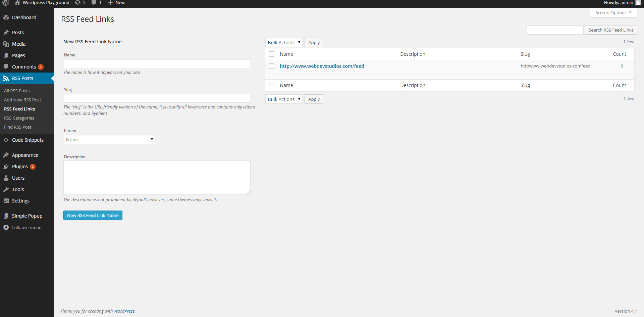The image size is (644, 317).
Task: Click the Collapse menu arrow icon
Action: [6, 227]
